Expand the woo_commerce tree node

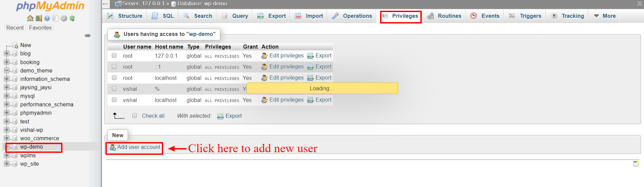[x=6, y=138]
